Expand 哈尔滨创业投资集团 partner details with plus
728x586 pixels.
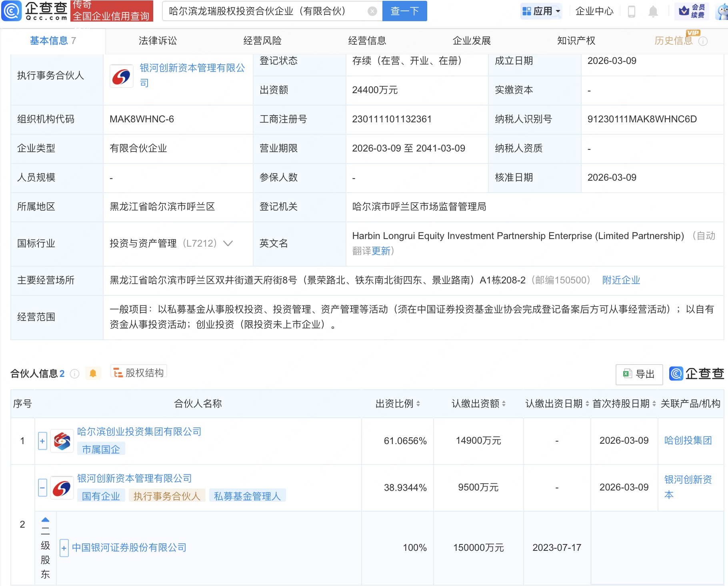pos(42,441)
